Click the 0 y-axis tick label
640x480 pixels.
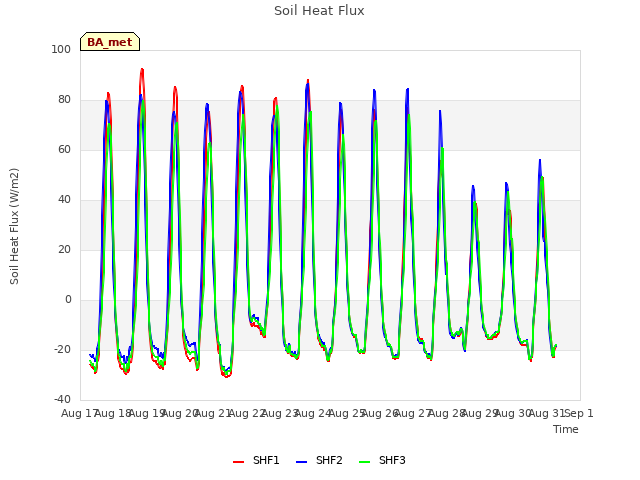(68, 300)
